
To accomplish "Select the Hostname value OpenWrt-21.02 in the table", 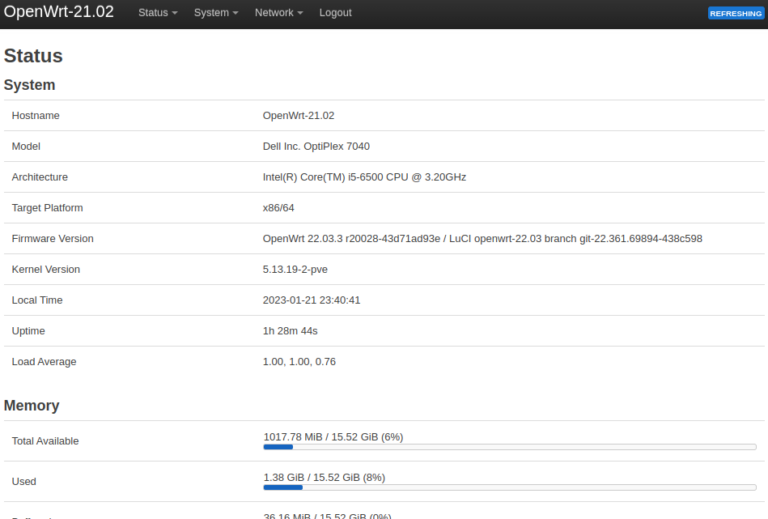I will pyautogui.click(x=298, y=116).
